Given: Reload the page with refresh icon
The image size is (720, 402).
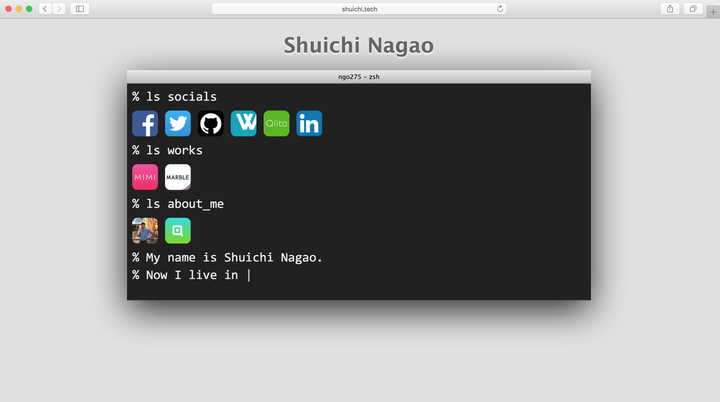Looking at the screenshot, I should point(500,9).
